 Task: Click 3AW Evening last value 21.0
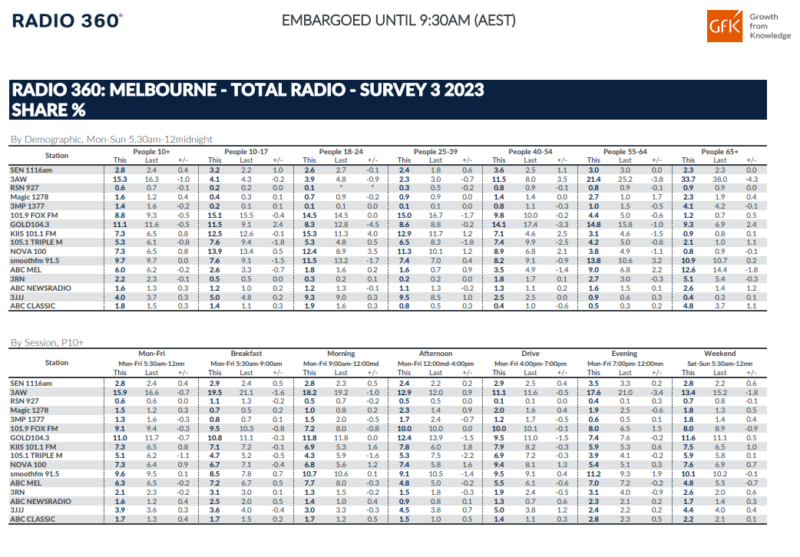(625, 392)
